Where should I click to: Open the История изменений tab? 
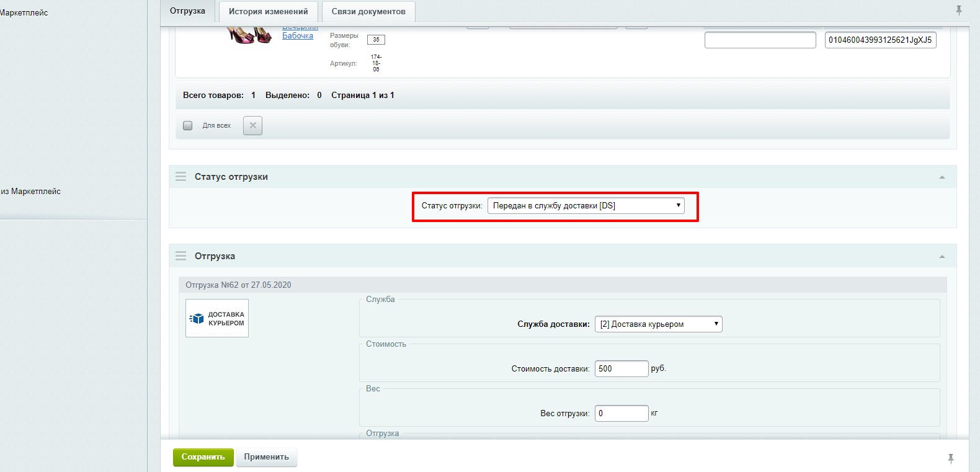tap(268, 11)
